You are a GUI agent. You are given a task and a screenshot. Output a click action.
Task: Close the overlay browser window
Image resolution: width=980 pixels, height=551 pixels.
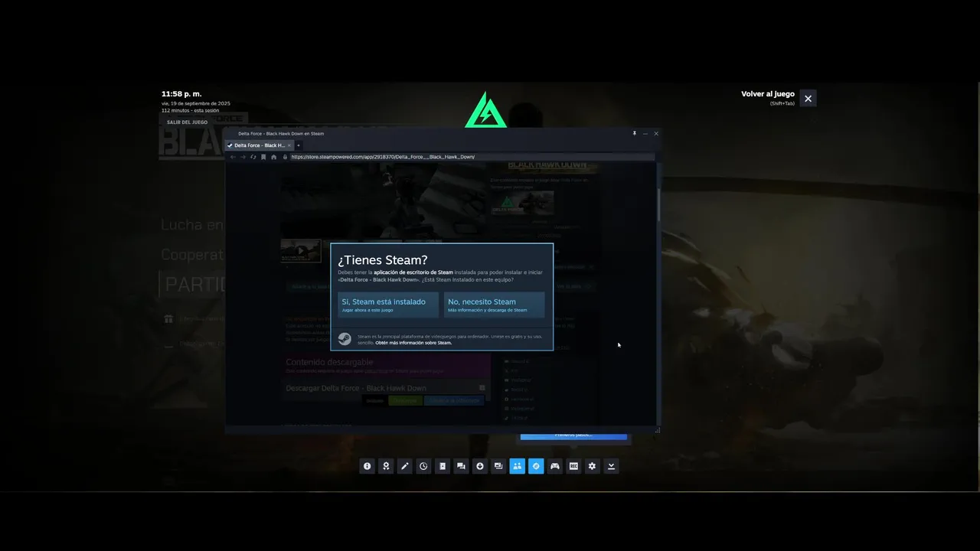(656, 133)
